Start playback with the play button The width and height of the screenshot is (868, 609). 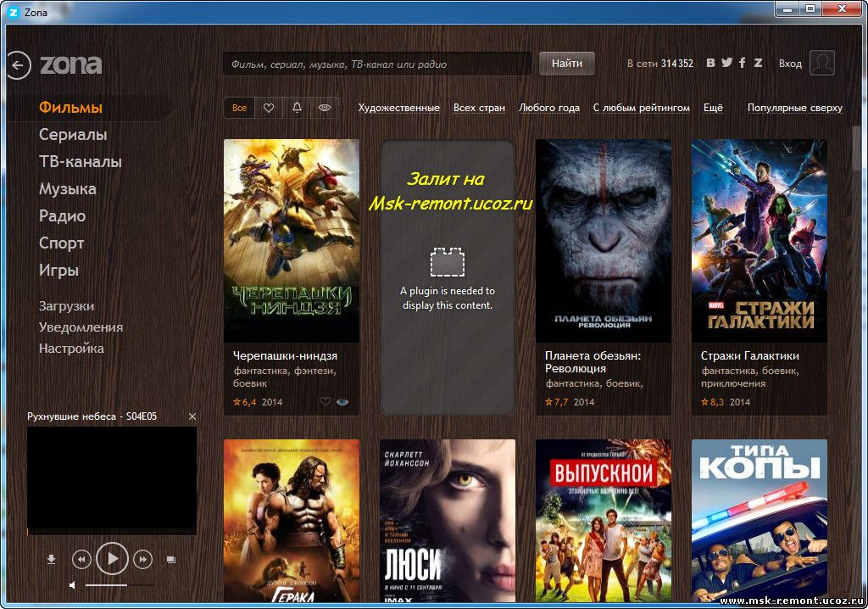pyautogui.click(x=113, y=559)
